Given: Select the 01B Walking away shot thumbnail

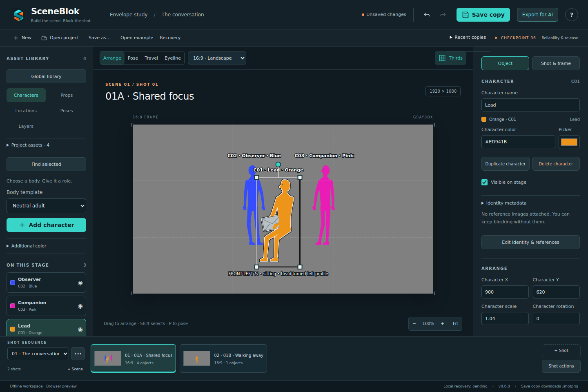Looking at the screenshot, I should coord(223,359).
